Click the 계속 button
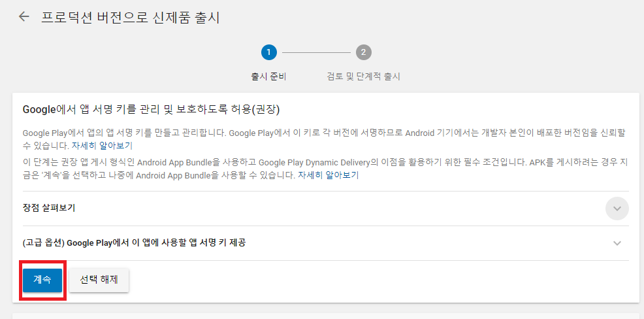Viewport: 644px width, 319px height. (x=42, y=280)
